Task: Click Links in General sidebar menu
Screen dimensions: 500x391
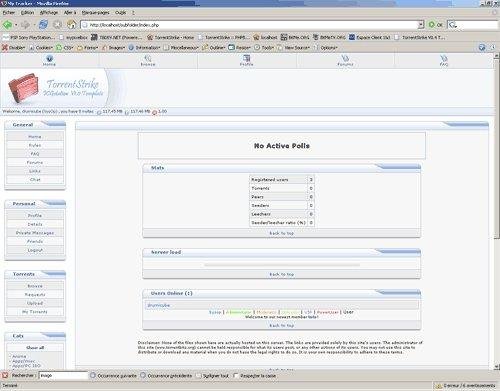Action: (35, 171)
